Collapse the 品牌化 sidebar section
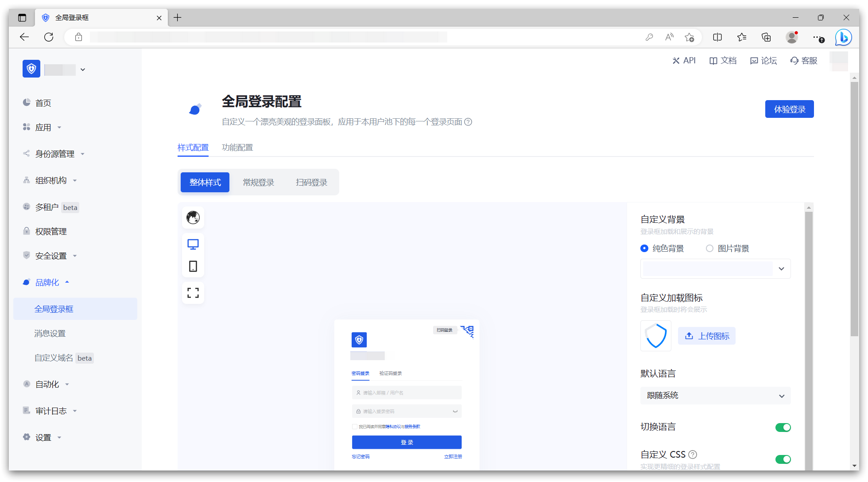 tap(47, 282)
